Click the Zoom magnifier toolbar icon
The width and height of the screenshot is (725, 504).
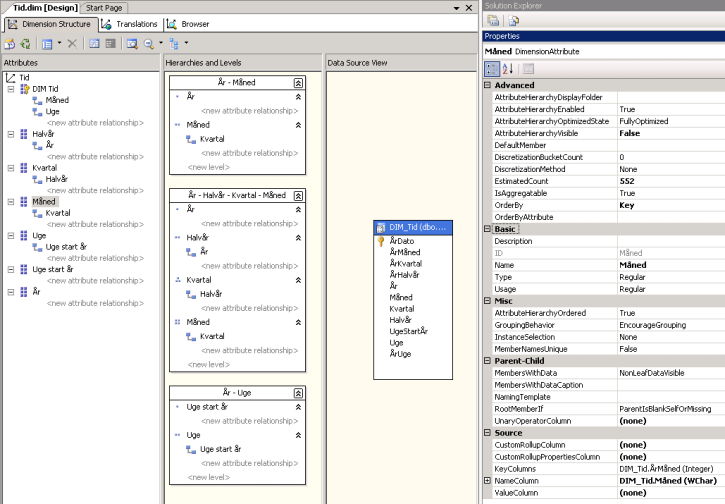[149, 44]
